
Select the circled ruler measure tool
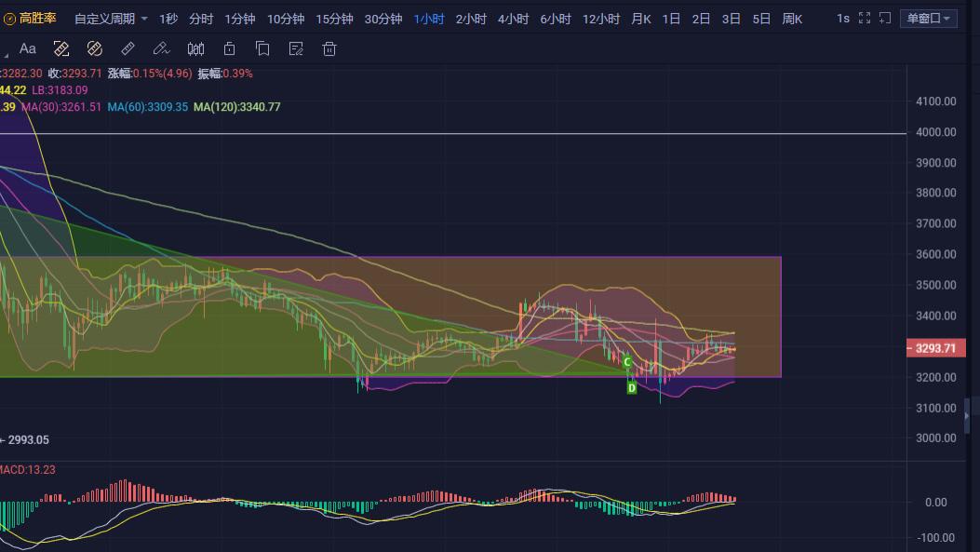point(94,48)
